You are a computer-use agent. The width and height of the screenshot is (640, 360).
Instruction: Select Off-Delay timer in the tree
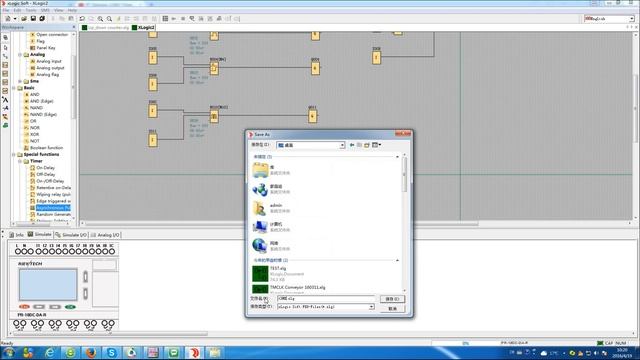tap(46, 174)
